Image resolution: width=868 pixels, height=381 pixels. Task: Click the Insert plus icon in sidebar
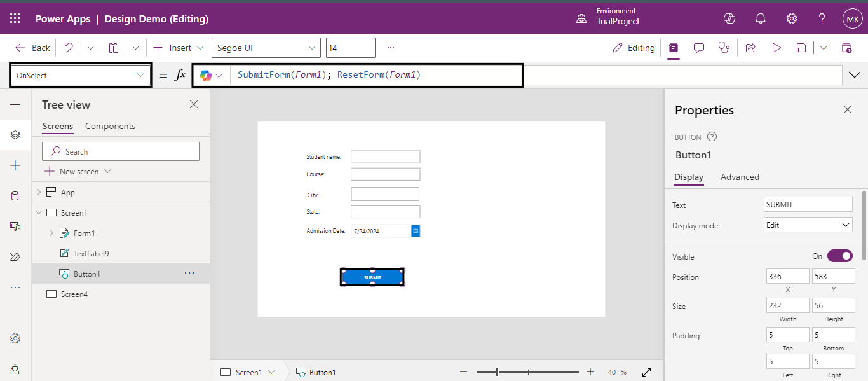click(x=15, y=165)
